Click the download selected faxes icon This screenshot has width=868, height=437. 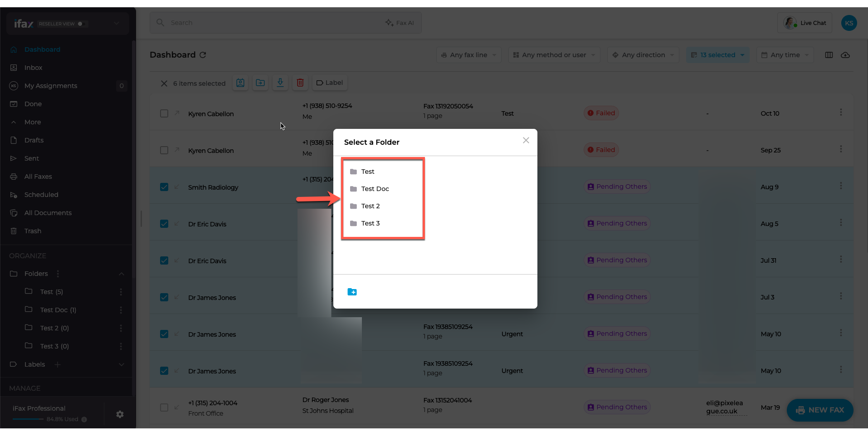280,83
